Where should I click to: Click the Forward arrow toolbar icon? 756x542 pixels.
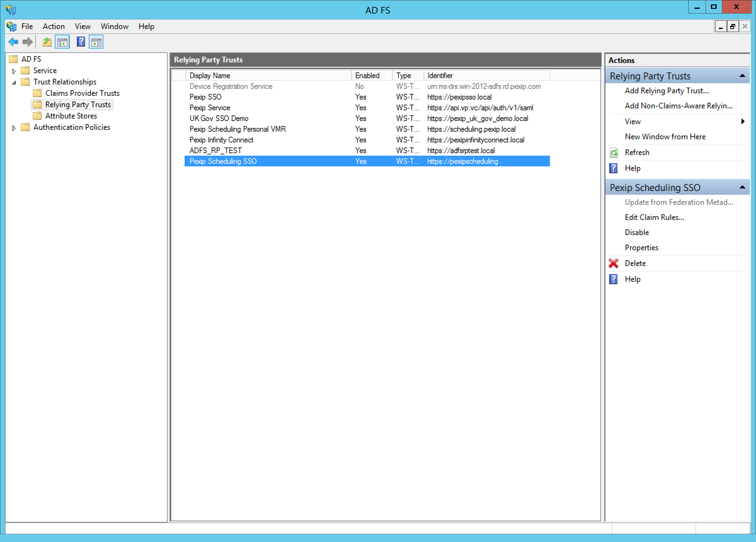27,42
